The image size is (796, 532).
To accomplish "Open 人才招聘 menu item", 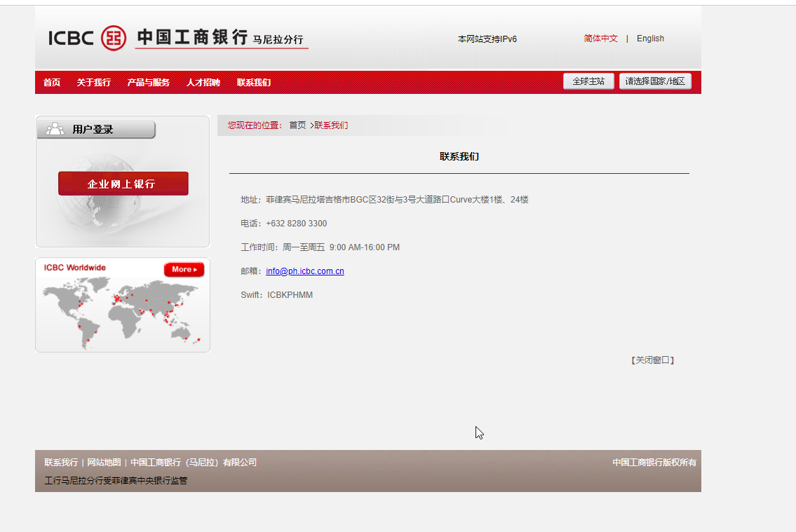I will (x=203, y=82).
